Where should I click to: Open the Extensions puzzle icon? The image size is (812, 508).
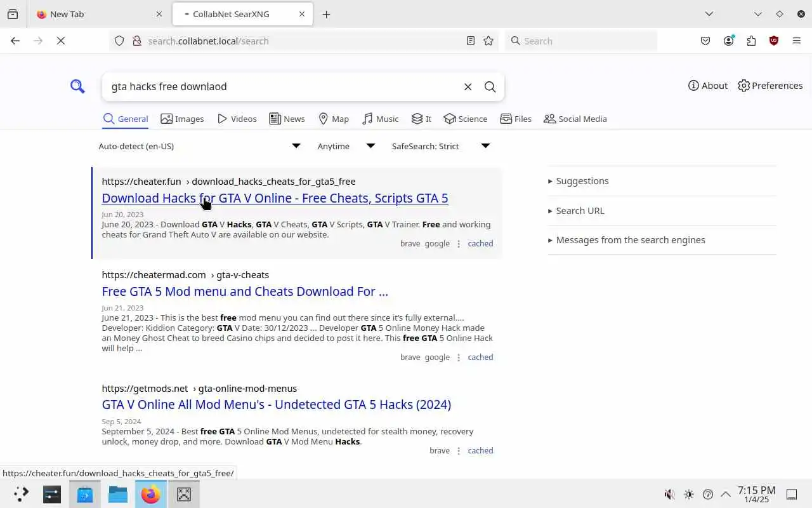751,41
